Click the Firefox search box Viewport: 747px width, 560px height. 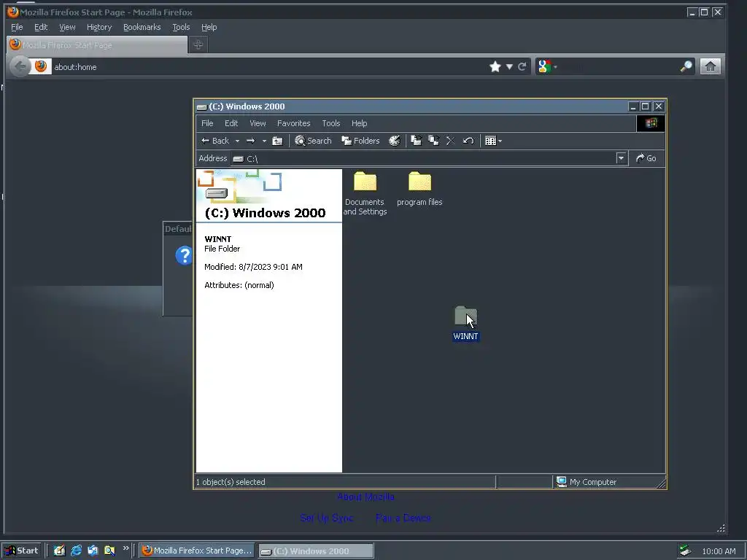619,66
